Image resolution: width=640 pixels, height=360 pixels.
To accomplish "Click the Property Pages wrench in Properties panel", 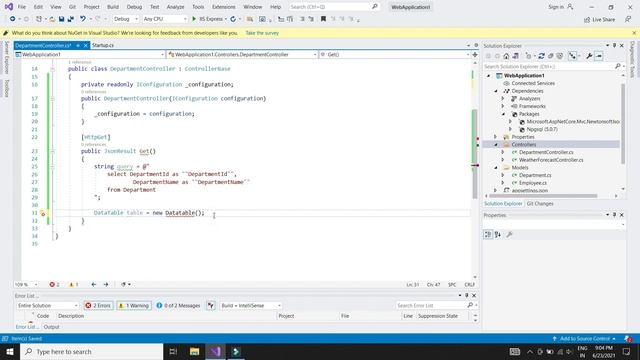I will [509, 234].
